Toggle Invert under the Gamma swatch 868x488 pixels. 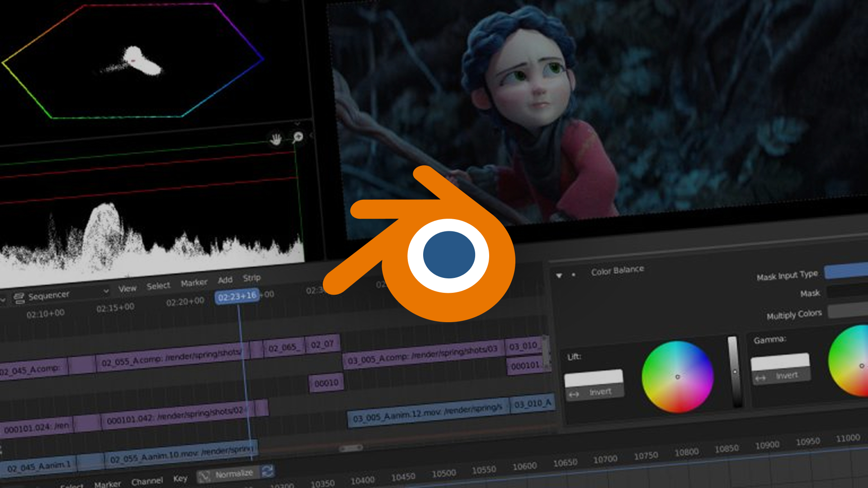click(x=781, y=376)
